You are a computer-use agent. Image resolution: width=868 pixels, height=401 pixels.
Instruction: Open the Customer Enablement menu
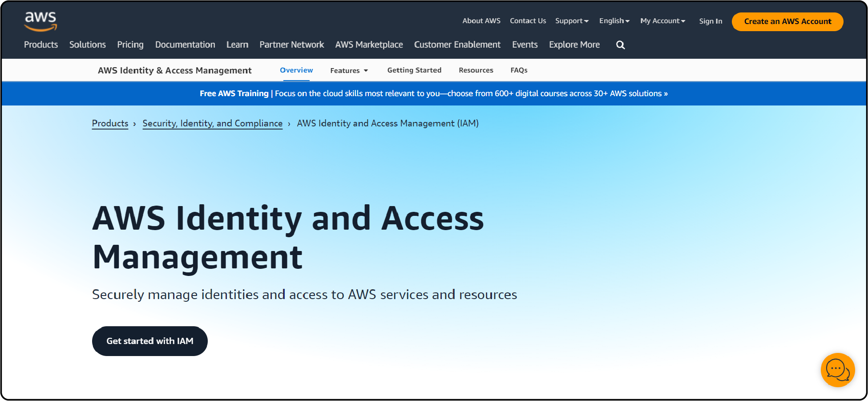(x=457, y=45)
